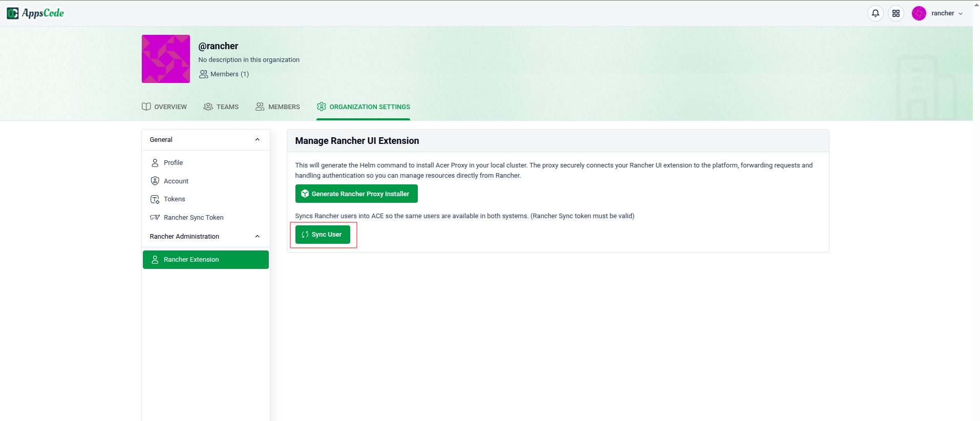The width and height of the screenshot is (980, 421).
Task: Open the Members tab
Action: [x=278, y=107]
